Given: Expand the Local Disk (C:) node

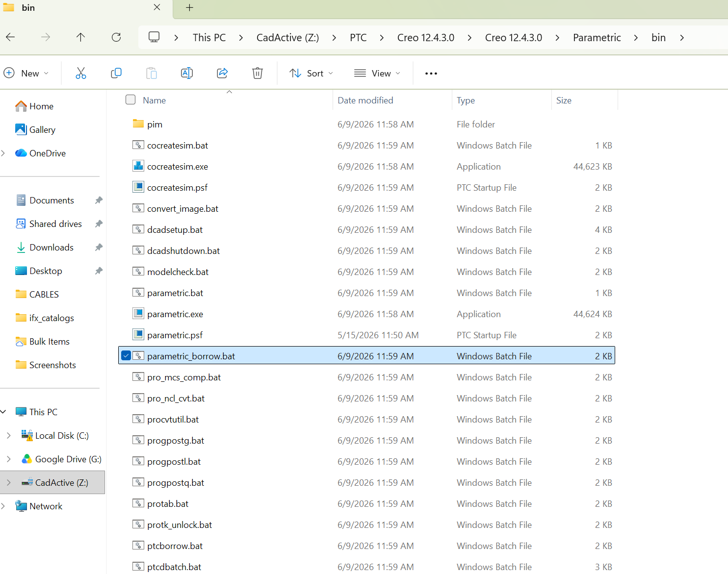Looking at the screenshot, I should pos(9,435).
